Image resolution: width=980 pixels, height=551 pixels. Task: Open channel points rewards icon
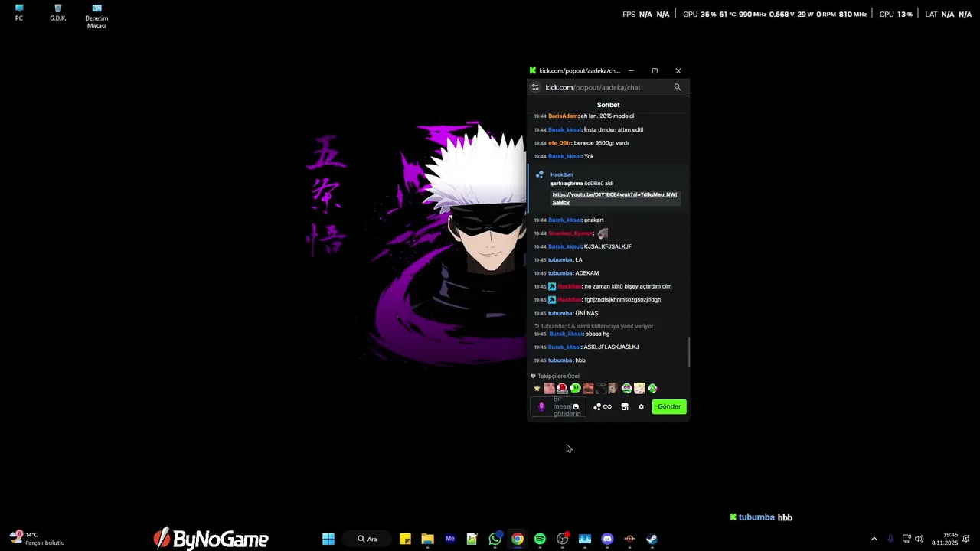(597, 406)
